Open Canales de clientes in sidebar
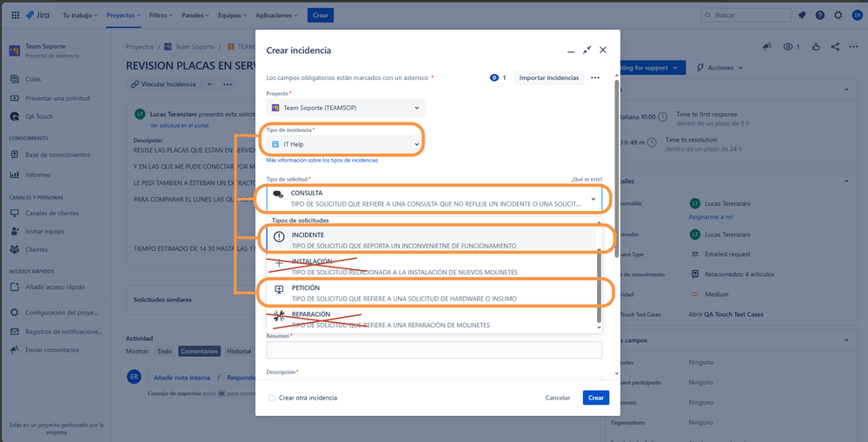 coord(54,213)
